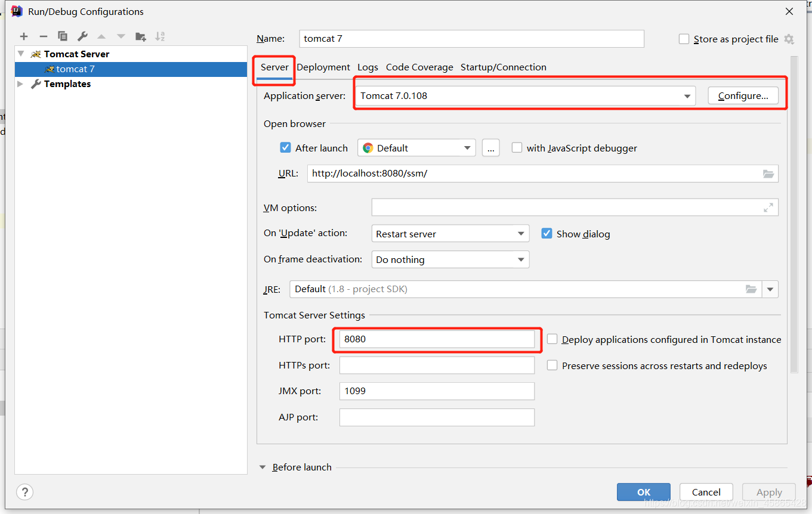Sort configurations alphabetically icon

click(160, 36)
